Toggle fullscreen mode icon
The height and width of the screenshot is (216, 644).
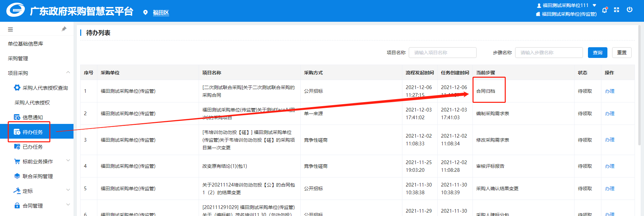tap(616, 10)
